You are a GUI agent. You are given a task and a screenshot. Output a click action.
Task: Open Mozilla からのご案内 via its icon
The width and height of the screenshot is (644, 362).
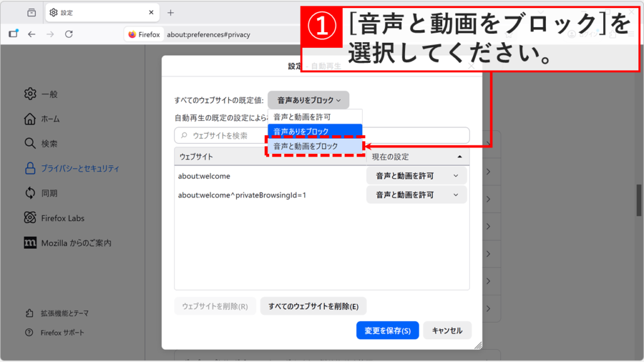tap(30, 243)
